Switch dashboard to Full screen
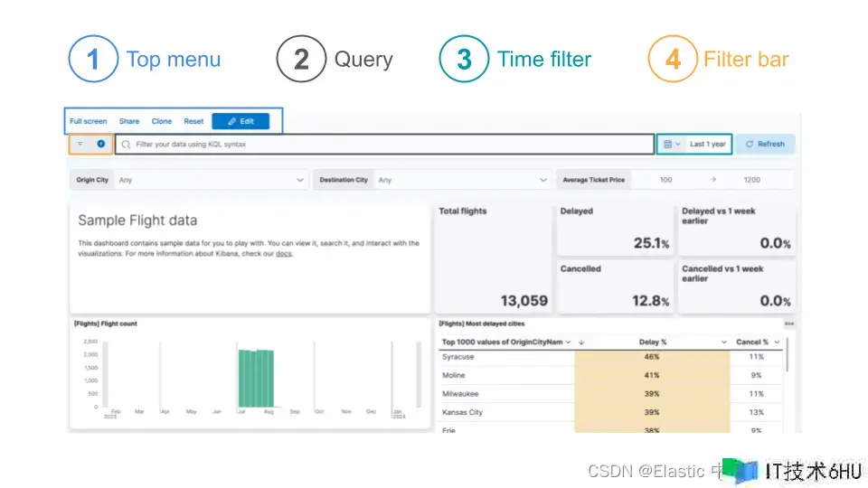This screenshot has width=868, height=488. tap(89, 121)
